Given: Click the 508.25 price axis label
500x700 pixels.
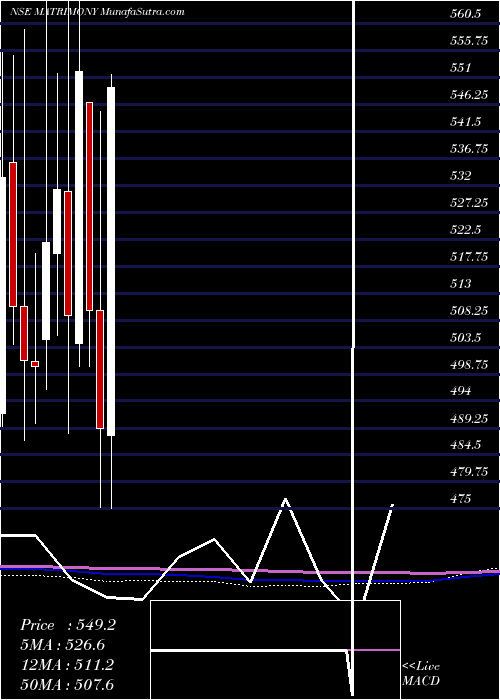Looking at the screenshot, I should (x=468, y=310).
